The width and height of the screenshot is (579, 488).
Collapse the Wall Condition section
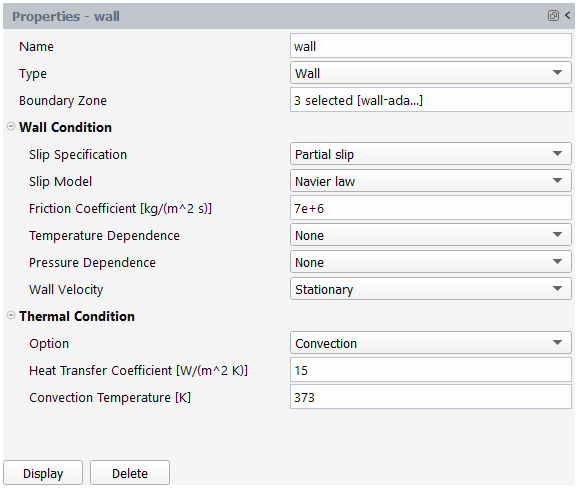pos(11,127)
